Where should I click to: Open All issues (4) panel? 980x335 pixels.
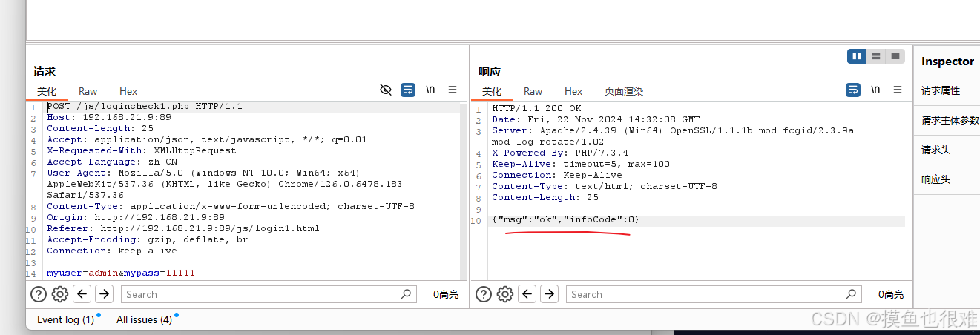pos(145,319)
